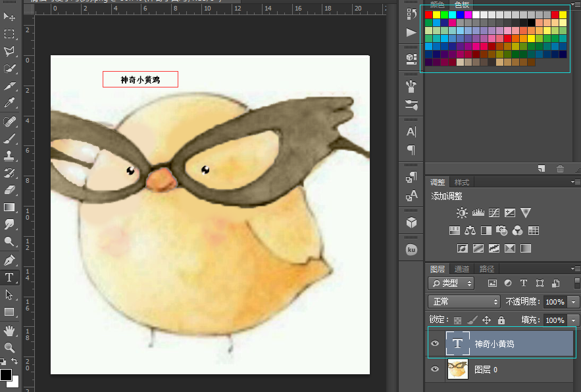This screenshot has height=392, width=581.
Task: Open the 不透明度 opacity slider arrow
Action: point(574,302)
